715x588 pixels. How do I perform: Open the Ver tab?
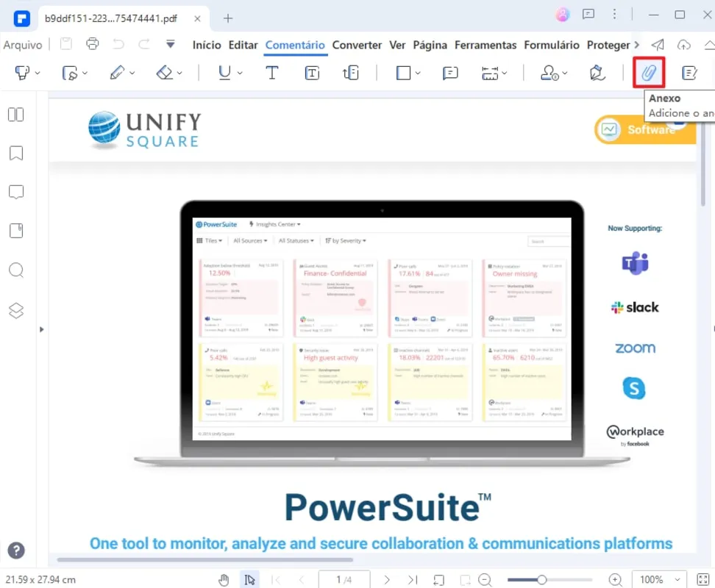[397, 45]
